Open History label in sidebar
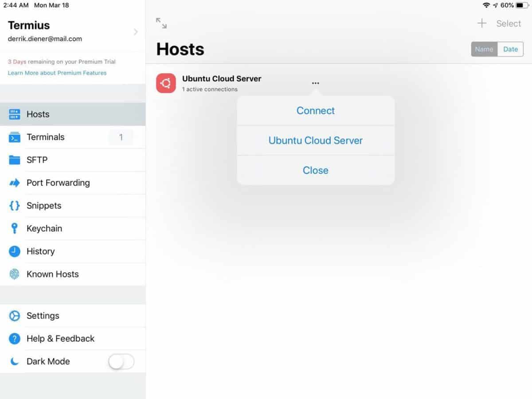 click(x=40, y=251)
